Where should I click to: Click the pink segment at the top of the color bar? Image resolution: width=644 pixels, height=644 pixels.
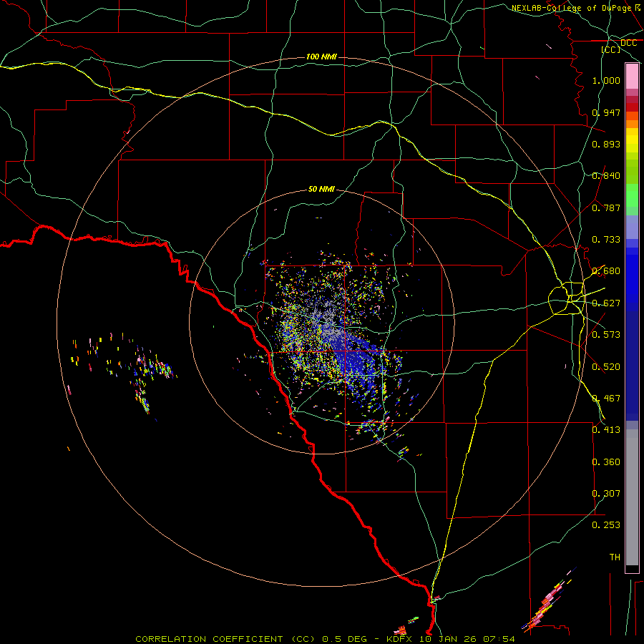pyautogui.click(x=632, y=77)
